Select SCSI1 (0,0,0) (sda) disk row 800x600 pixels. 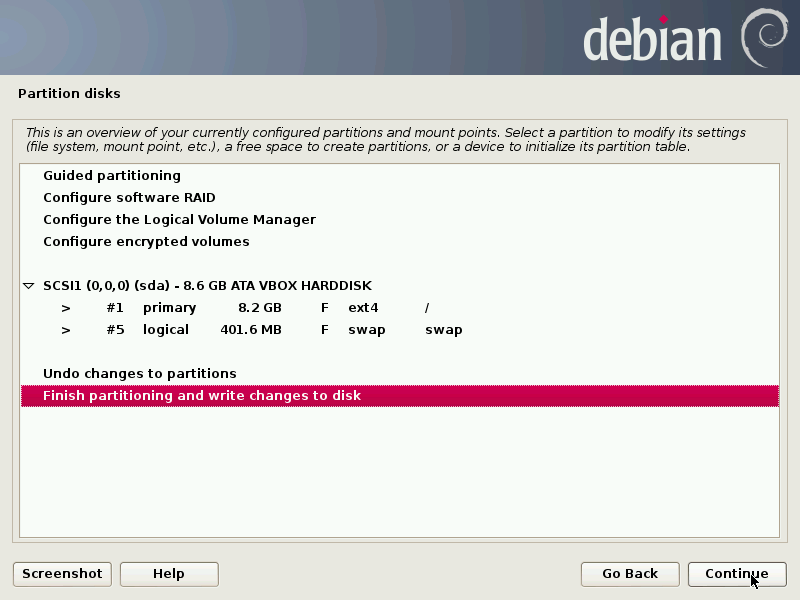click(x=400, y=286)
